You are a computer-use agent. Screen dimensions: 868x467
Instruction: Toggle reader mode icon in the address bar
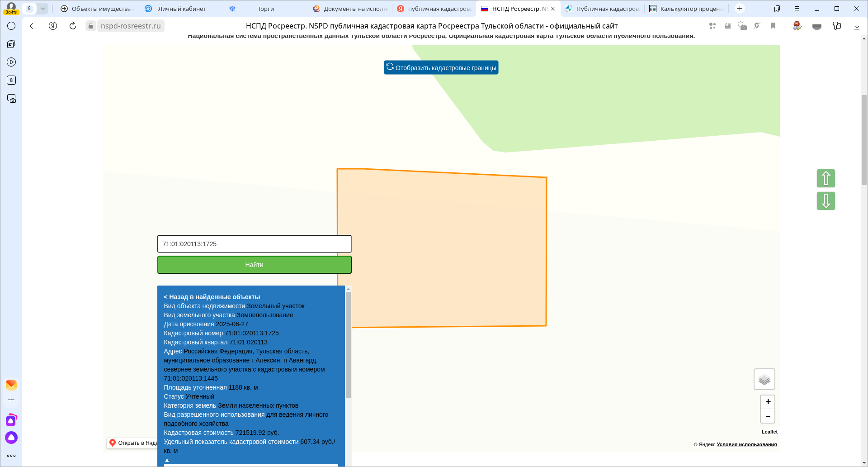(x=728, y=26)
